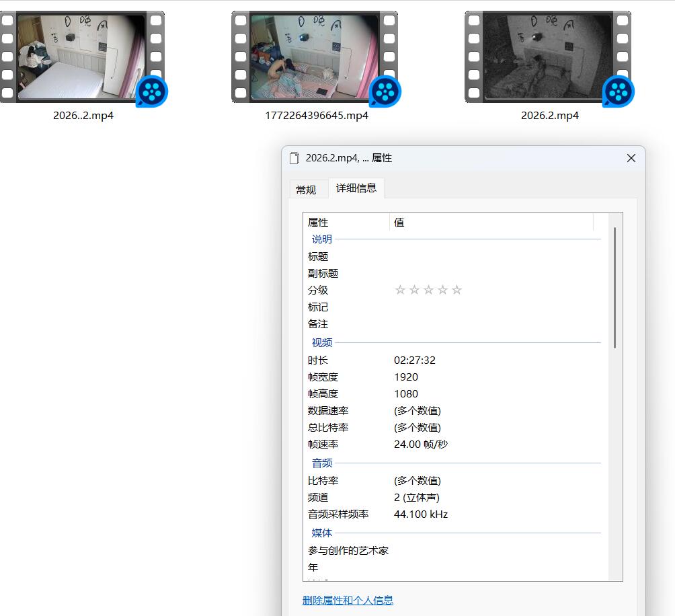675x616 pixels.
Task: Switch to the 常规 tab
Action: (x=306, y=190)
